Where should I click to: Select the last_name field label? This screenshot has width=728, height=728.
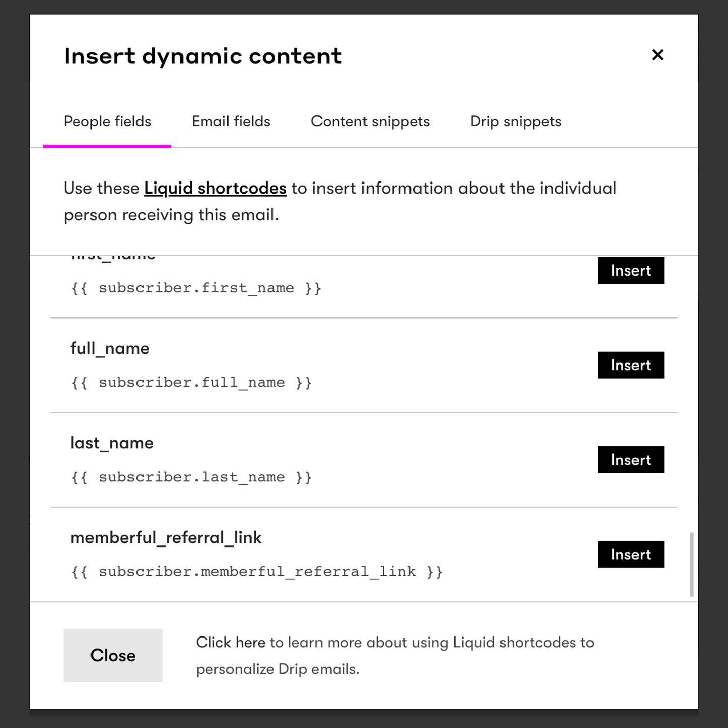pyautogui.click(x=112, y=443)
